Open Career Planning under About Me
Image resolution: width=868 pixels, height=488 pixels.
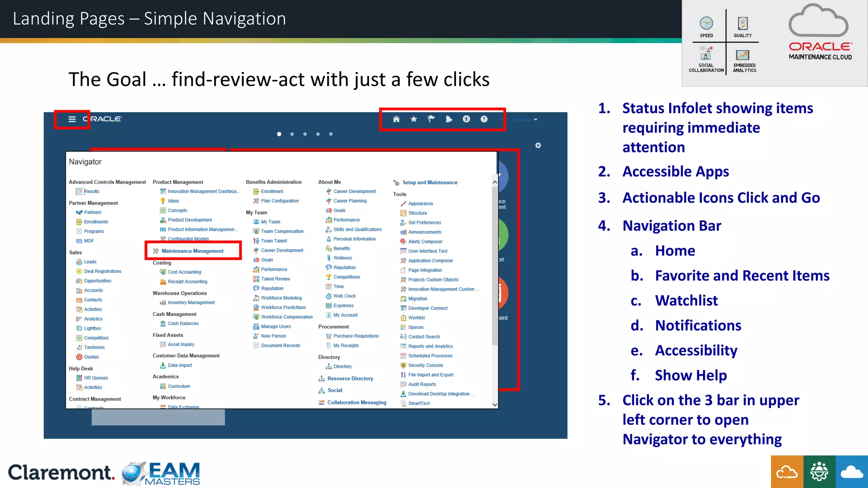(x=350, y=201)
